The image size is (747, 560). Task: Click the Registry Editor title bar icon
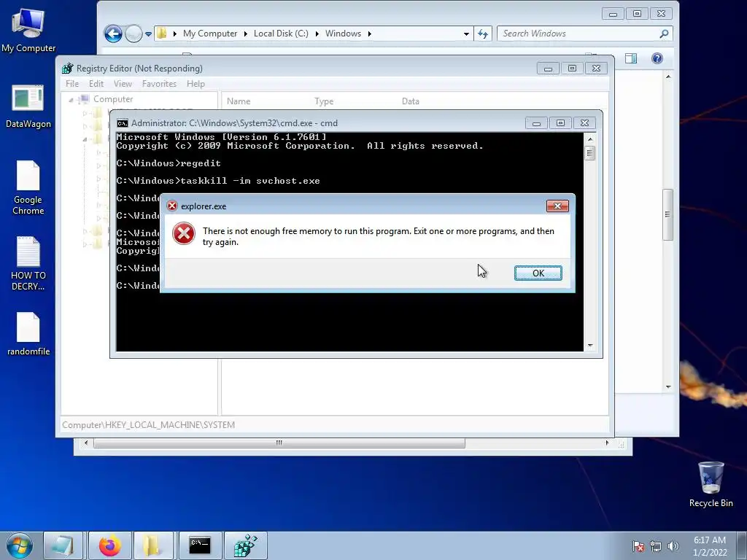click(68, 68)
